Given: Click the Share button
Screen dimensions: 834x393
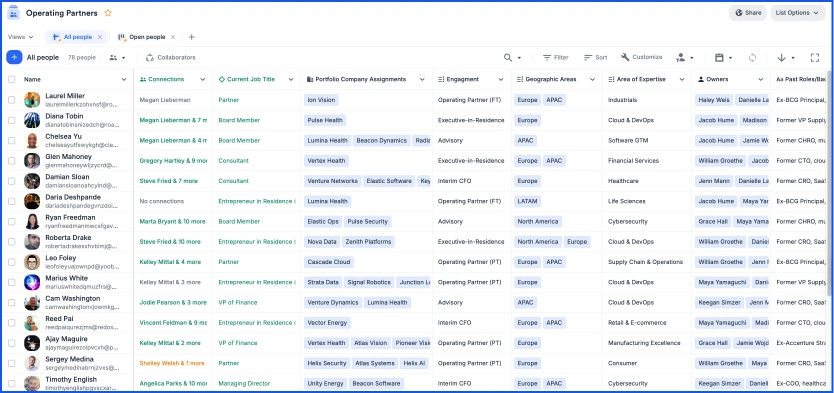Looking at the screenshot, I should tap(747, 13).
